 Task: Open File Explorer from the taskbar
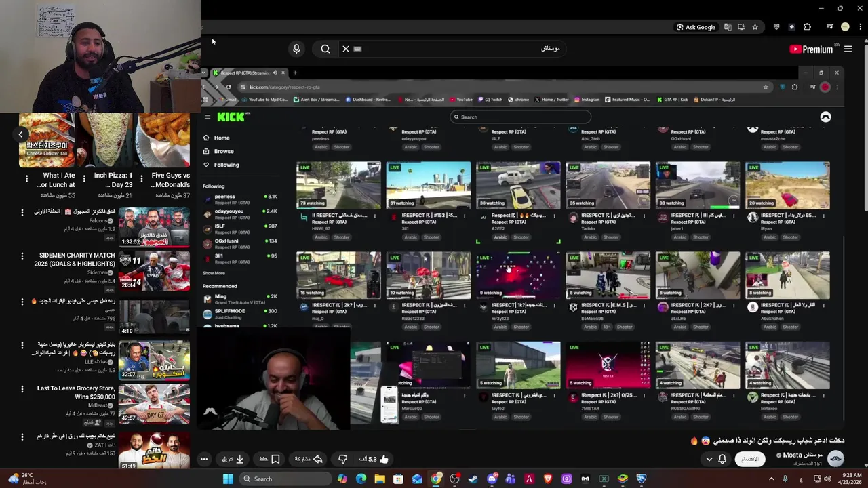pos(380,479)
